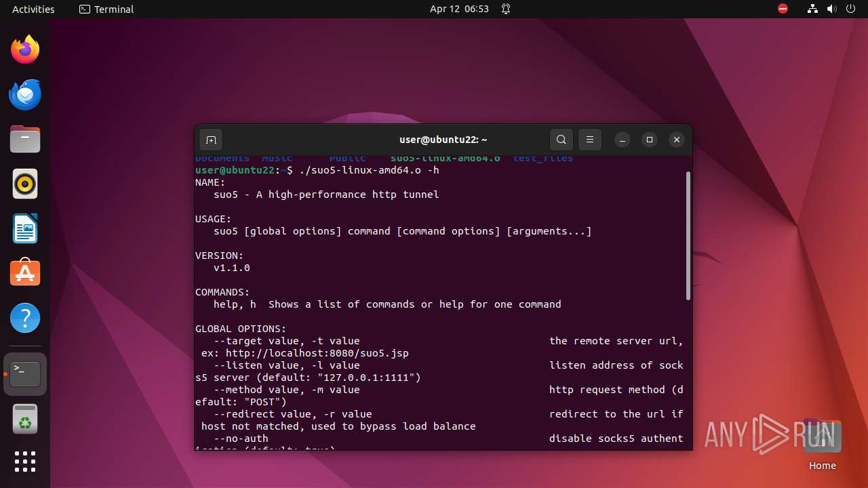
Task: Show Applications grid
Action: (x=25, y=462)
